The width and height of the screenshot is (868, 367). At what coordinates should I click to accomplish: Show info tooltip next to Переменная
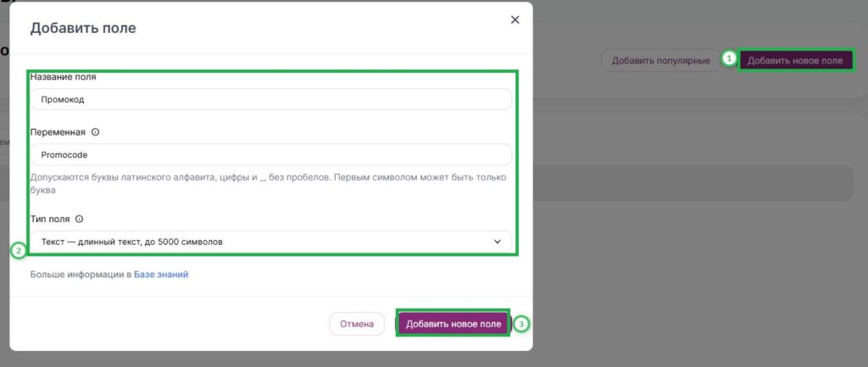[95, 132]
